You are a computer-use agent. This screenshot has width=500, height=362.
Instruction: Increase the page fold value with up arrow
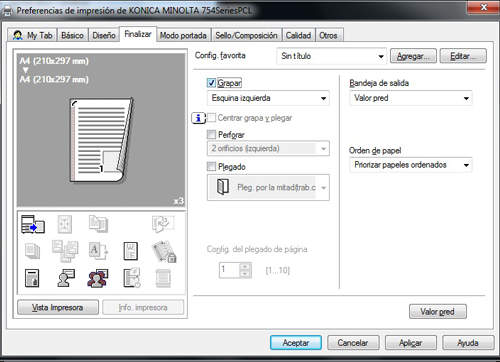pyautogui.click(x=245, y=266)
